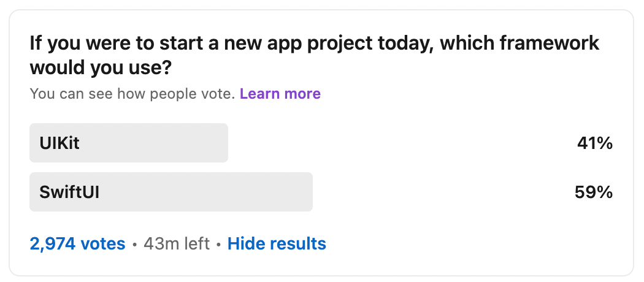Click the filled end of the SwiftUI bar
644x282 pixels.
[307, 192]
